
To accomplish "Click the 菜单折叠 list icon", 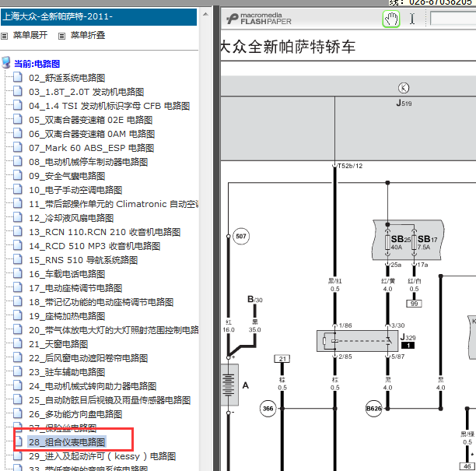I will (61, 36).
